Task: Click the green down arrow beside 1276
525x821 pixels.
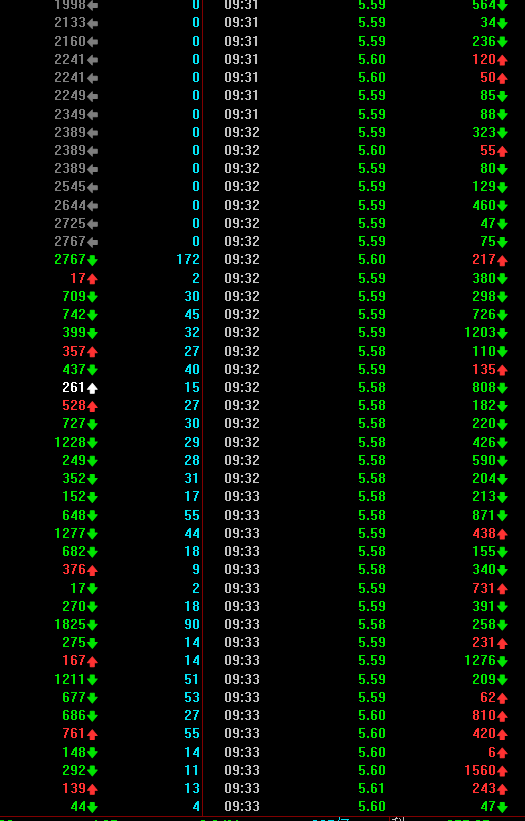Action: (x=502, y=661)
